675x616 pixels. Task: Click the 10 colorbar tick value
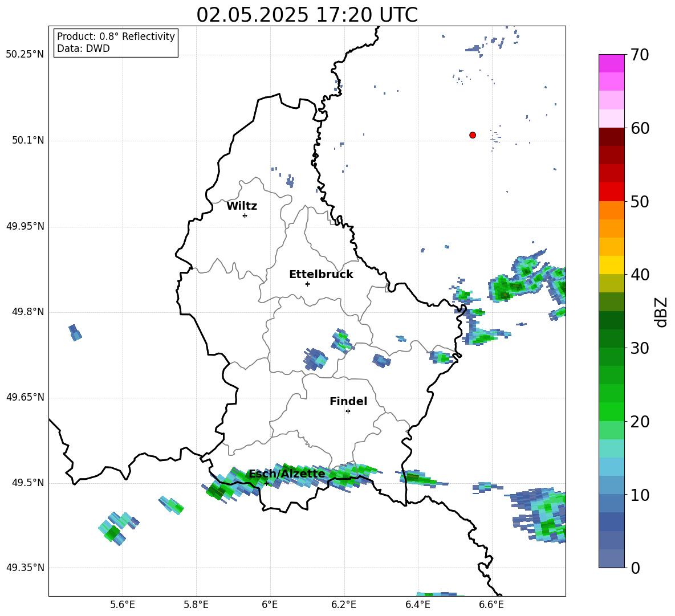(640, 495)
